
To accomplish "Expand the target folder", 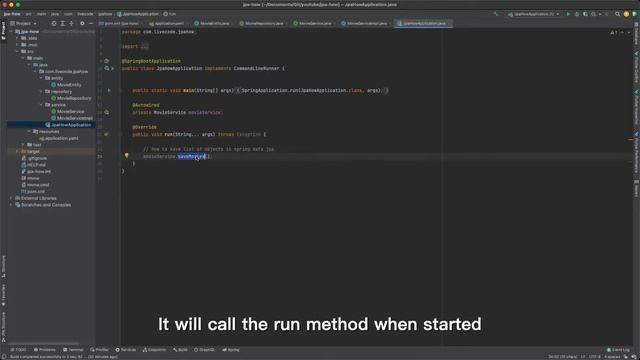I will pos(17,151).
